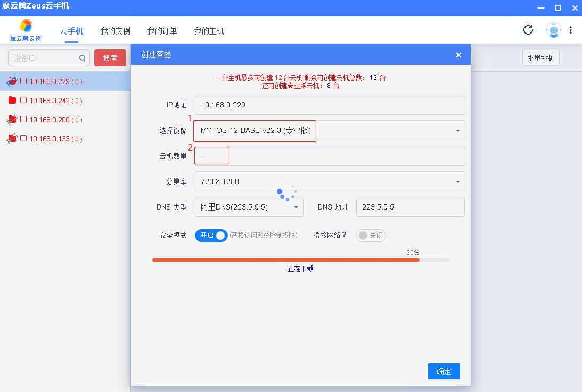
Task: Click the host icon beside 10.168.0.133
Action: click(12, 139)
